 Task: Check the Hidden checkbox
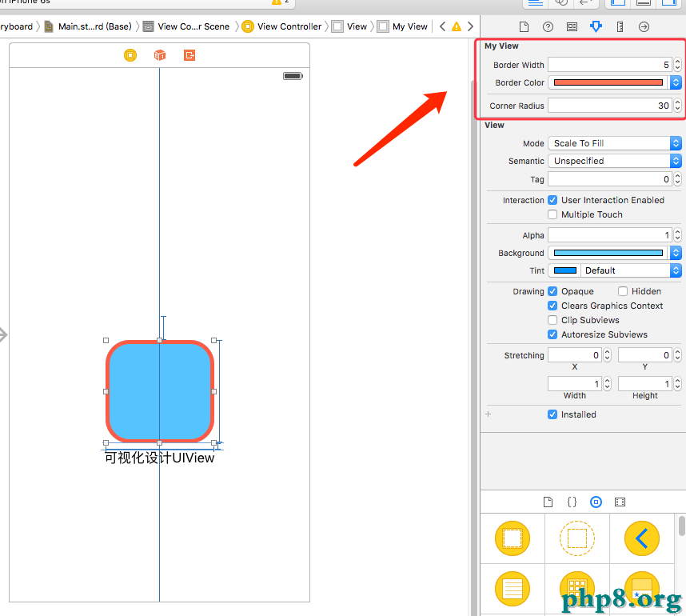pos(623,291)
